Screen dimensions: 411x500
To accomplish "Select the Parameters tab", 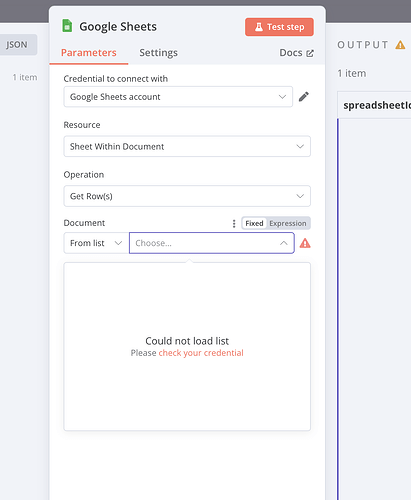I will coord(89,53).
